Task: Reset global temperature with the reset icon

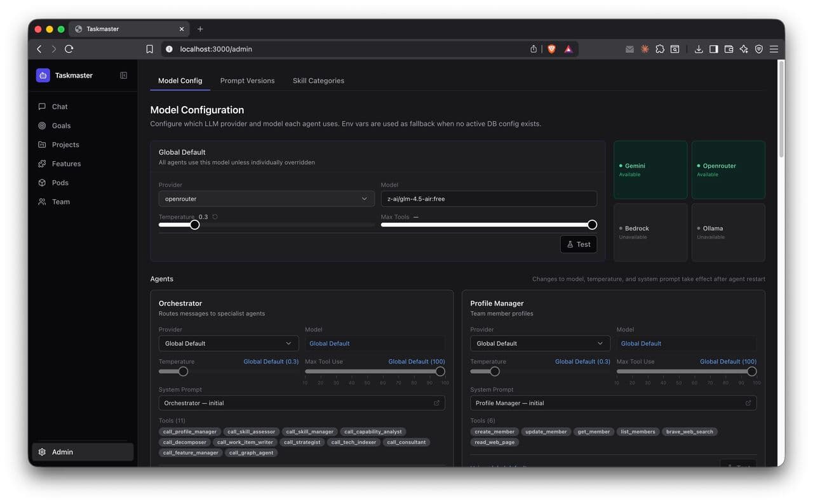Action: point(214,216)
